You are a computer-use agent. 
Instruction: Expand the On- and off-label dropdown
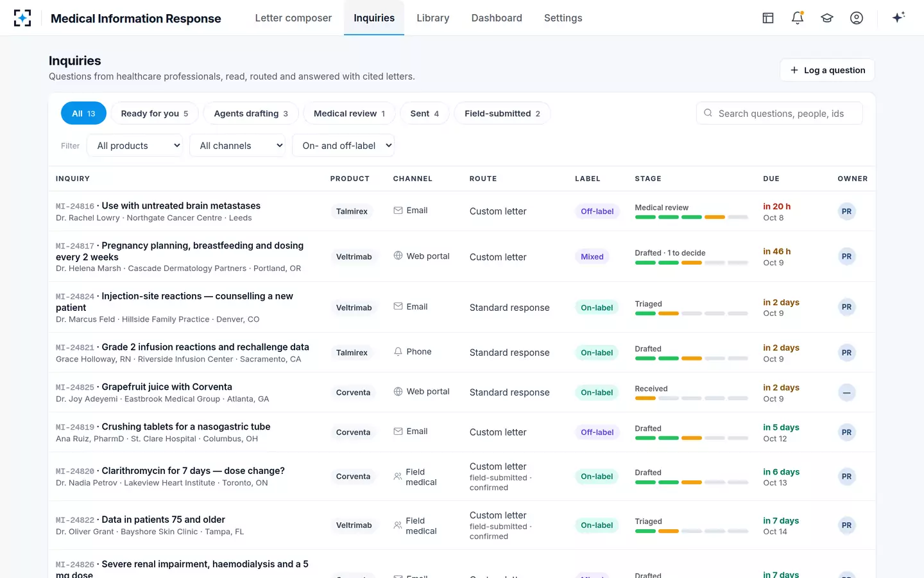click(343, 146)
